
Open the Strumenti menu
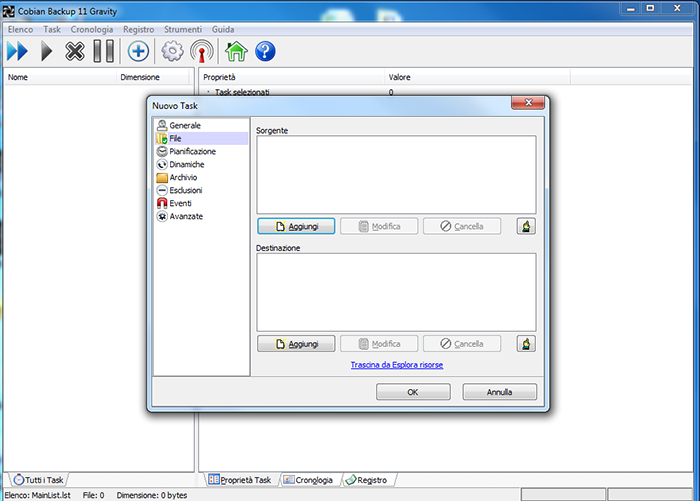tap(183, 29)
